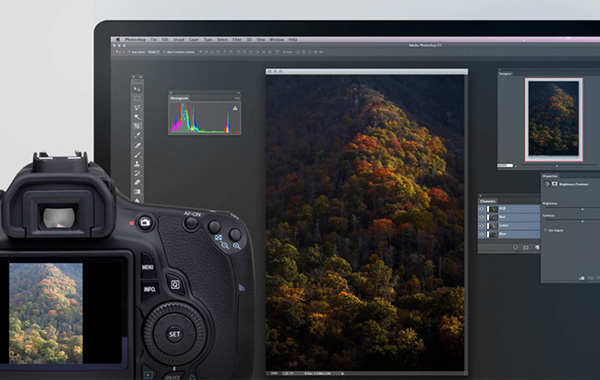Click the Contrast slider handle
600x380 pixels.
582,221
